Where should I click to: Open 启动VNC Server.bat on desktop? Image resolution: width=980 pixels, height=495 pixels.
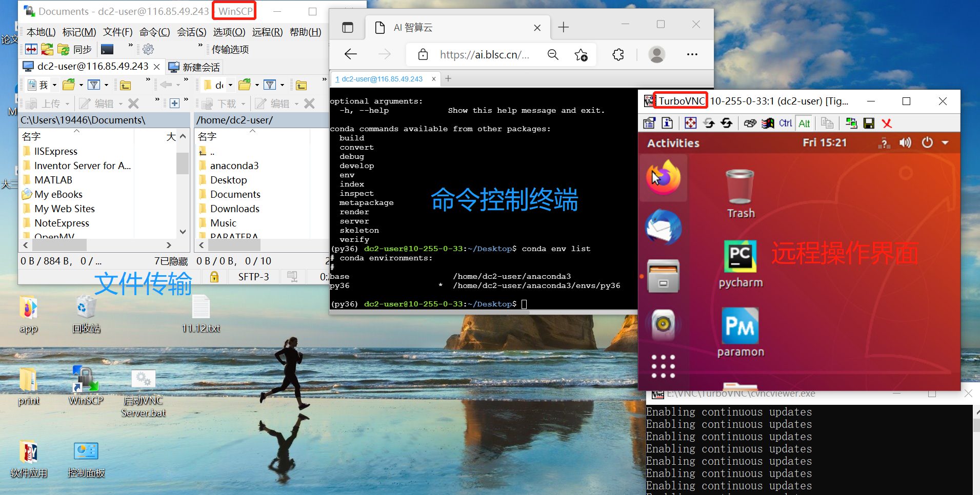coord(144,394)
